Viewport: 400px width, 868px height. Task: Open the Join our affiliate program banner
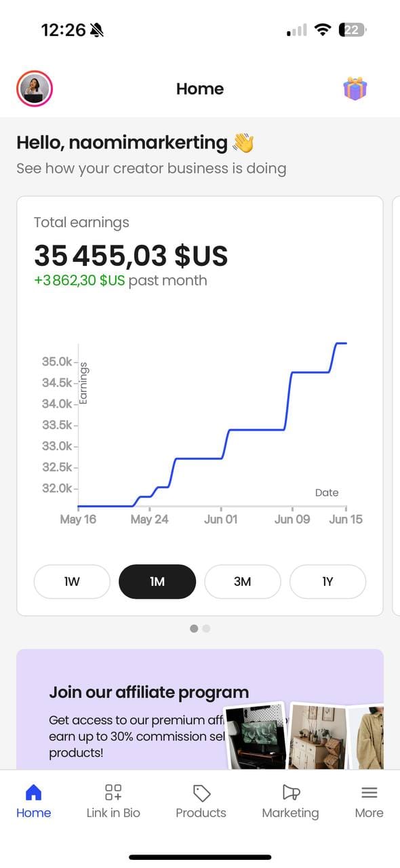pyautogui.click(x=200, y=709)
